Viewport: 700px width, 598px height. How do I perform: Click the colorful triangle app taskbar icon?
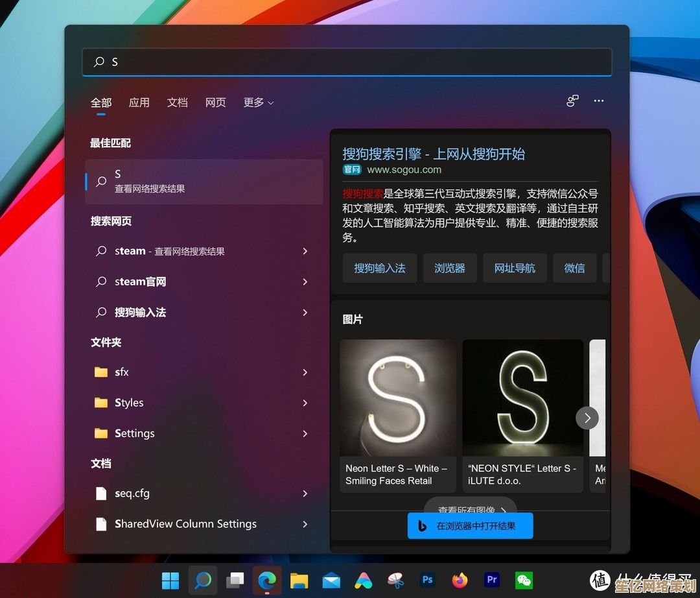coord(364,580)
